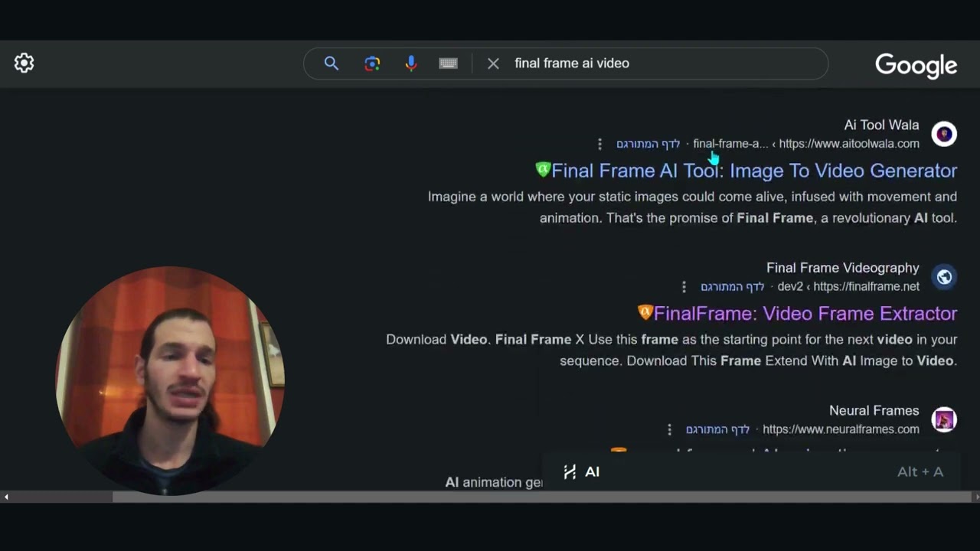
Task: Open more options for finalframe.net result
Action: point(684,287)
